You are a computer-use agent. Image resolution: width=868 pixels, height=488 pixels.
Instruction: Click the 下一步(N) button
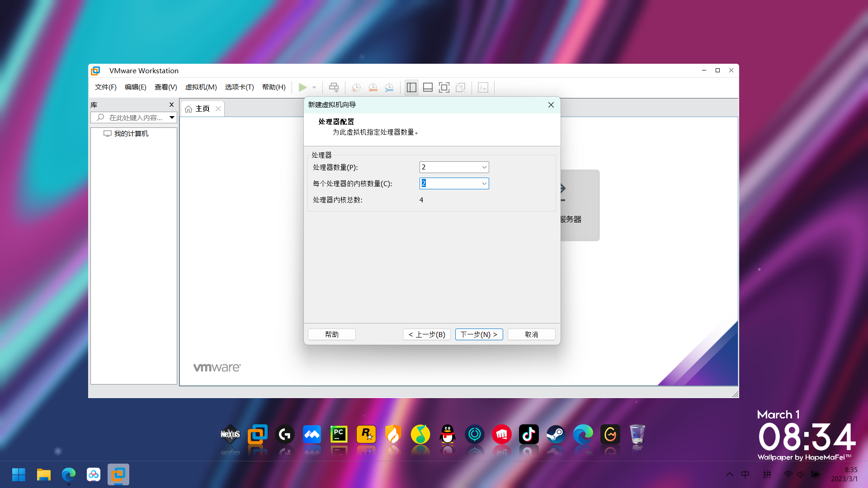tap(479, 334)
